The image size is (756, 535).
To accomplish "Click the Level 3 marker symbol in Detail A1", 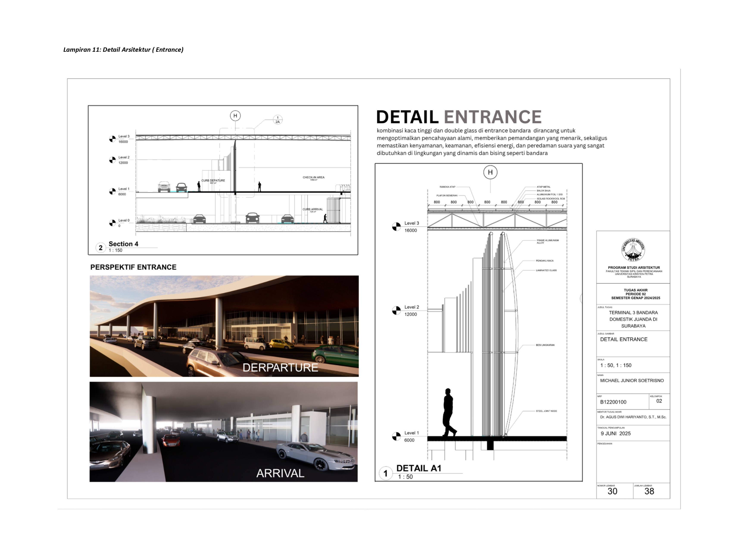I will click(396, 227).
